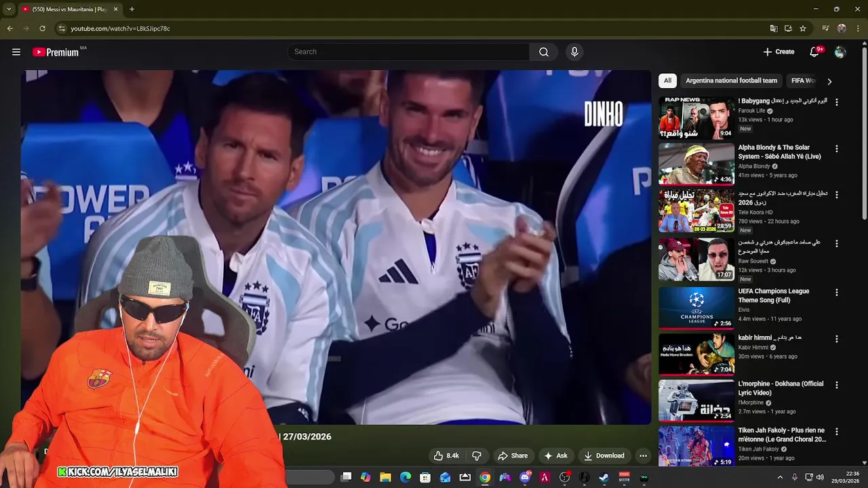The height and width of the screenshot is (488, 868).
Task: Open volume control in system tray
Action: pyautogui.click(x=820, y=478)
